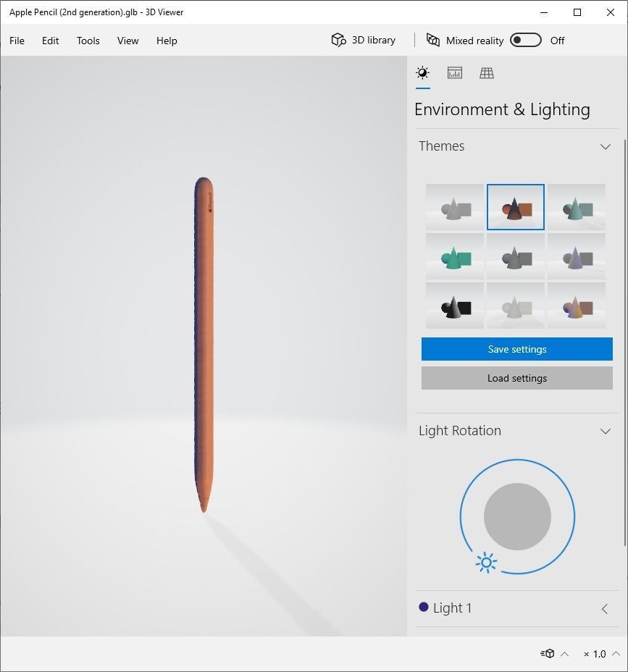The width and height of the screenshot is (628, 672).
Task: Choose the muted teal theme thumbnail
Action: click(x=577, y=207)
